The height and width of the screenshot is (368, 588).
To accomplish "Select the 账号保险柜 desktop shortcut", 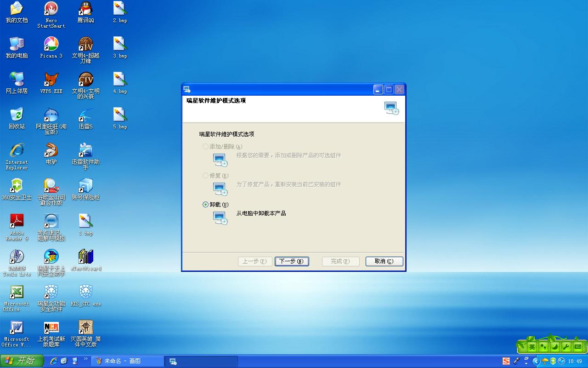I will coord(85,190).
